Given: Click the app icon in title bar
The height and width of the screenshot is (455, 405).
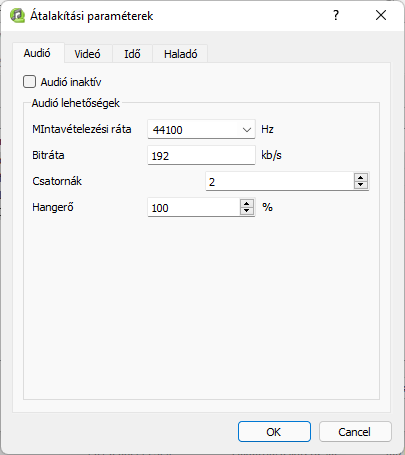Looking at the screenshot, I should click(x=17, y=15).
